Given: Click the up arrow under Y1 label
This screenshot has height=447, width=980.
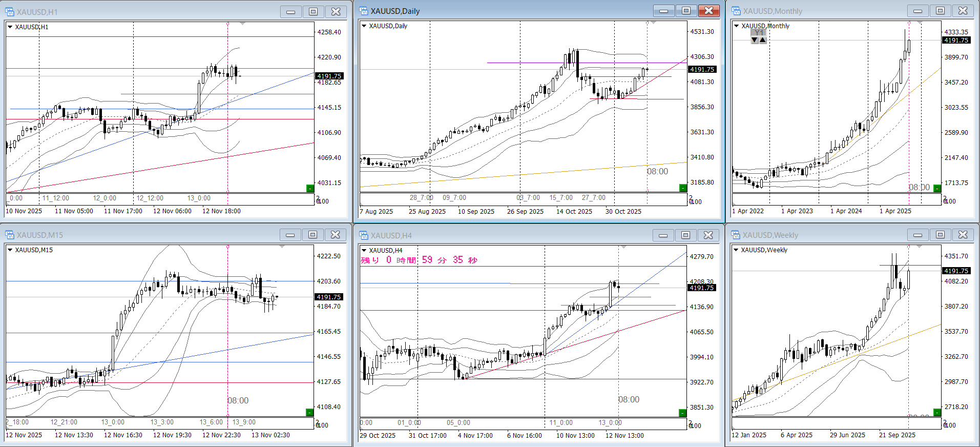Looking at the screenshot, I should [763, 40].
